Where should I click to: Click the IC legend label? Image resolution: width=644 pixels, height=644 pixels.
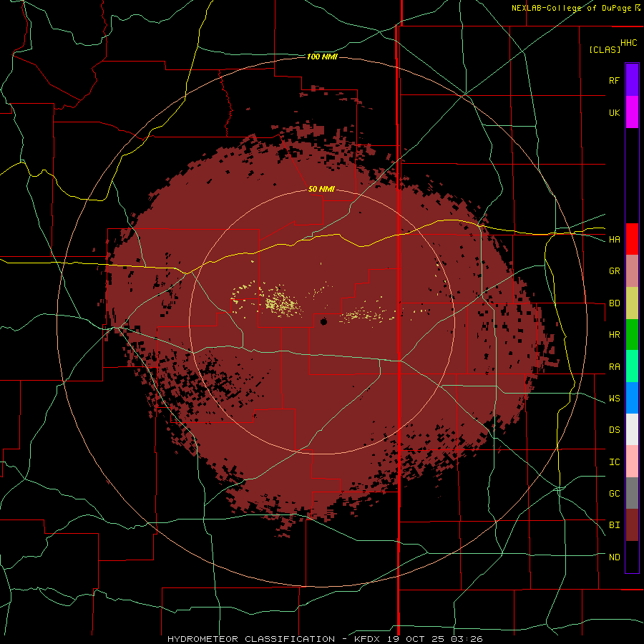tap(614, 462)
